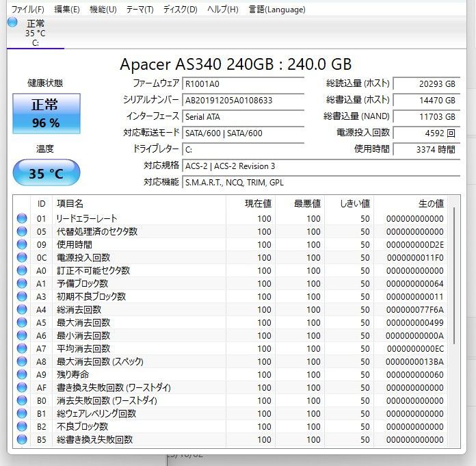Click status orb for B2 不良ブロック数
Image resolution: width=476 pixels, height=466 pixels.
pos(22,426)
